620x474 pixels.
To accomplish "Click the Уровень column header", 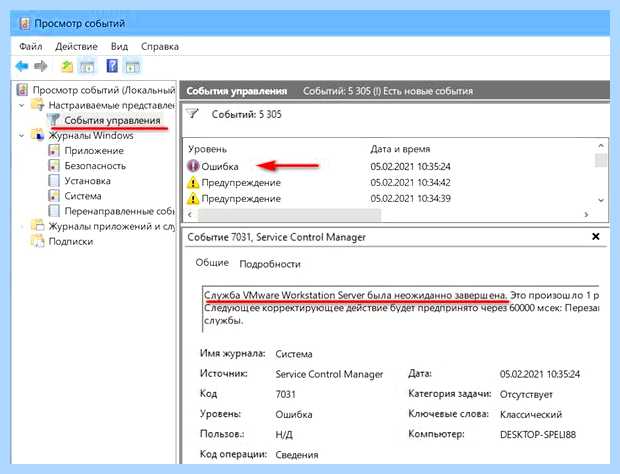I will coord(207,149).
